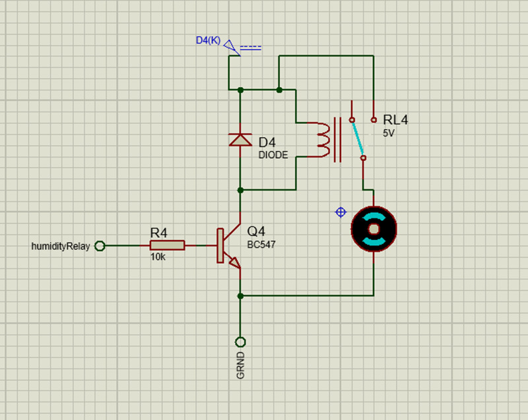This screenshot has width=528, height=420.
Task: Click the '5V' relay value text
Action: (388, 133)
